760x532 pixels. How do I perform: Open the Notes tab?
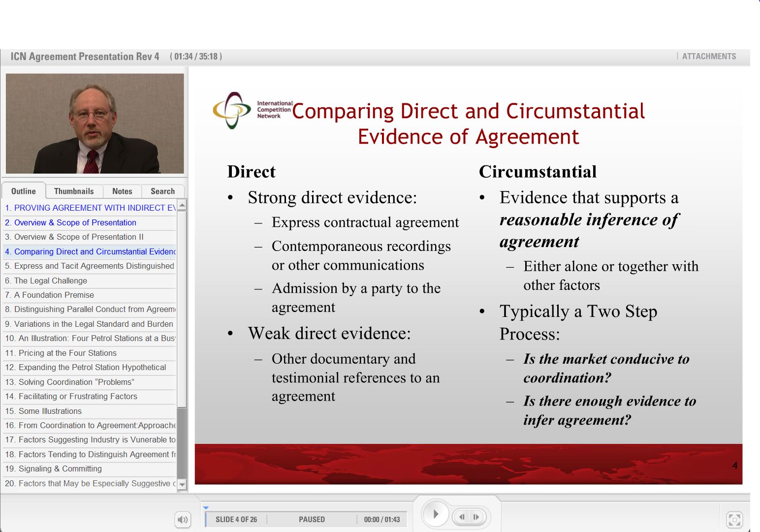(x=122, y=191)
